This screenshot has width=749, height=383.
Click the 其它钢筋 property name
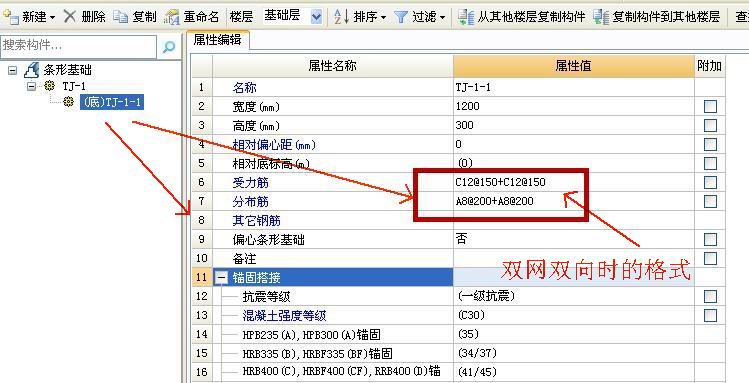pos(257,221)
